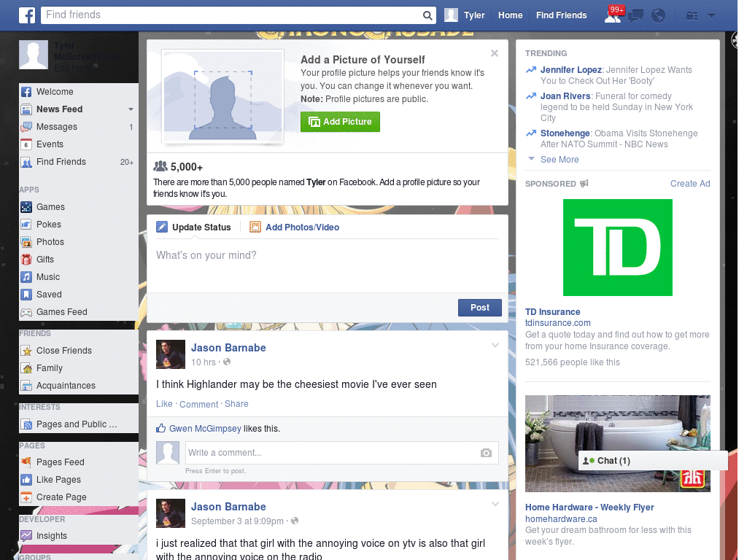The image size is (747, 560).
Task: Open Home in the top navigation
Action: [510, 15]
